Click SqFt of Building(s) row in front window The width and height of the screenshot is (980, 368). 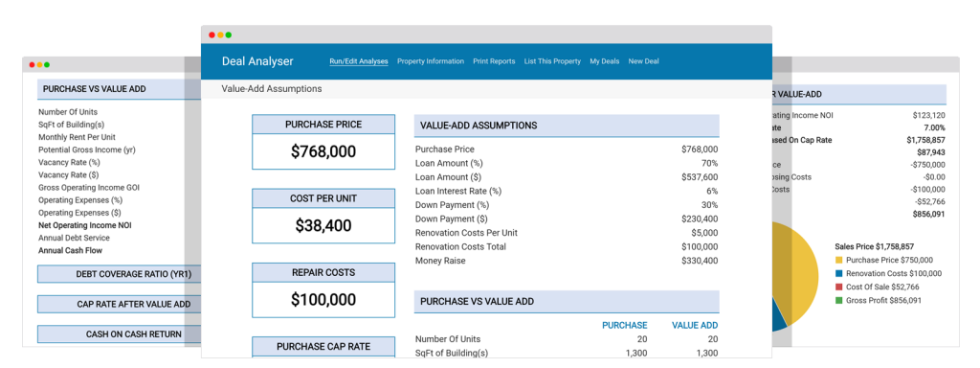point(567,353)
